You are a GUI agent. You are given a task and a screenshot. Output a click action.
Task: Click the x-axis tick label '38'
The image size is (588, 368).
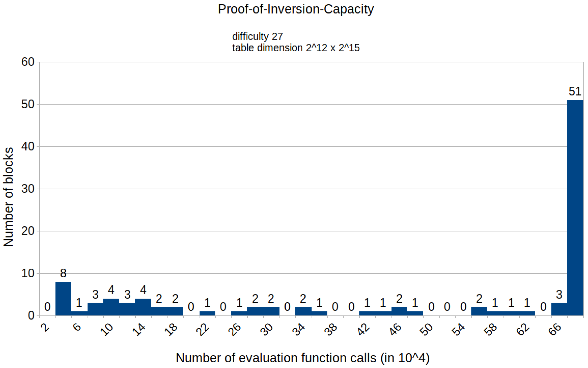click(331, 330)
